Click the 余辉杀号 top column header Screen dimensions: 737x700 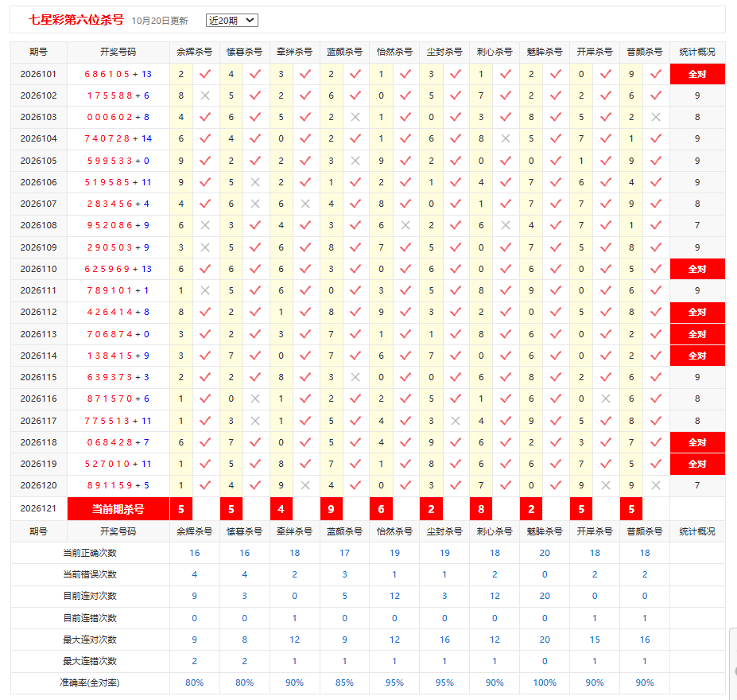click(x=194, y=52)
